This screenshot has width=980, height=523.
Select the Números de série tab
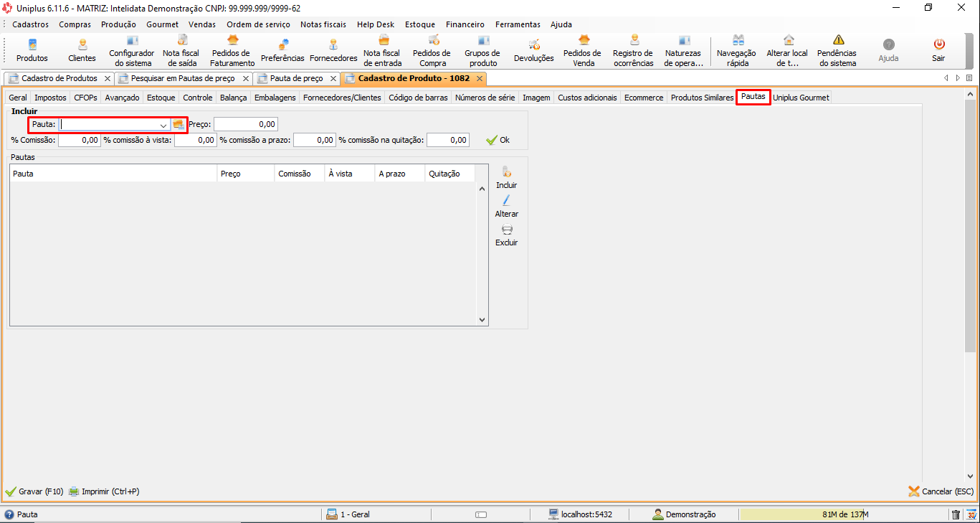pyautogui.click(x=485, y=98)
